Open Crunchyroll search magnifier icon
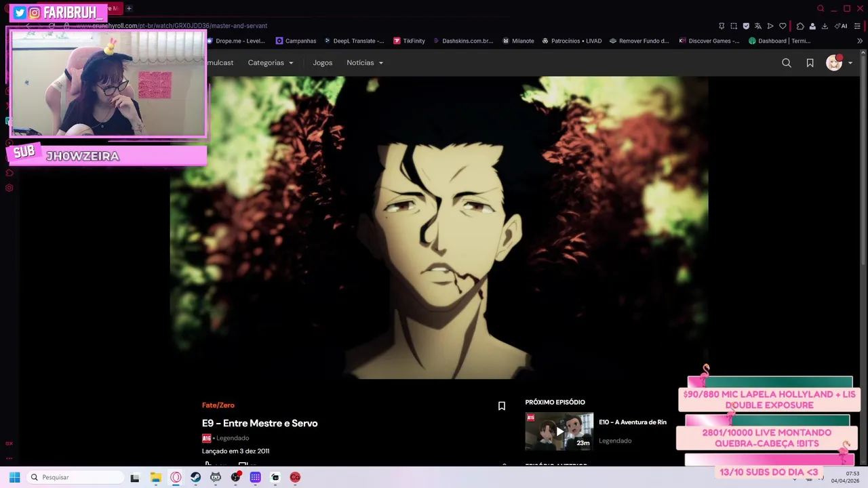The height and width of the screenshot is (488, 868). point(787,63)
